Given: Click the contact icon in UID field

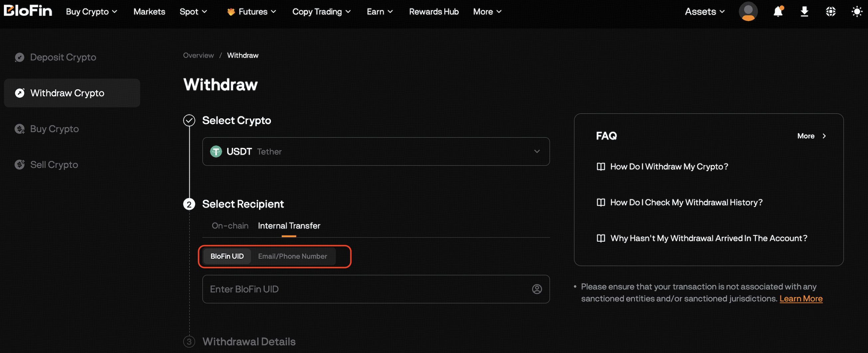Looking at the screenshot, I should (x=537, y=289).
